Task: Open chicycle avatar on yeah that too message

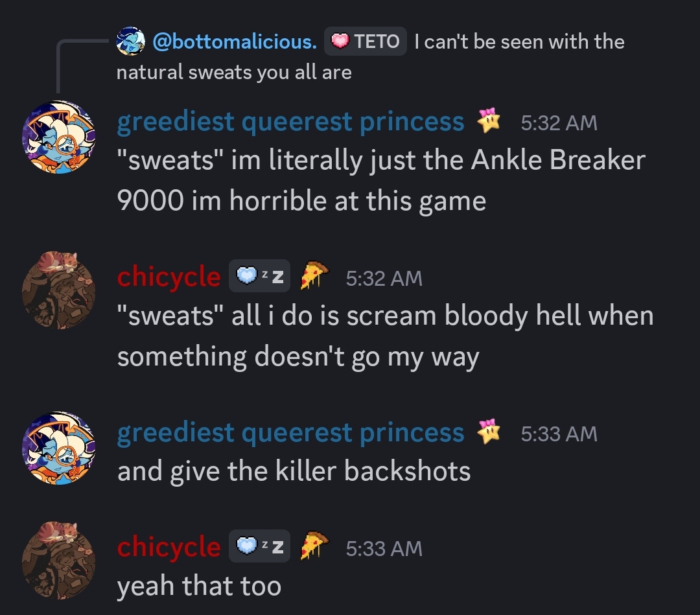Action: (x=59, y=561)
